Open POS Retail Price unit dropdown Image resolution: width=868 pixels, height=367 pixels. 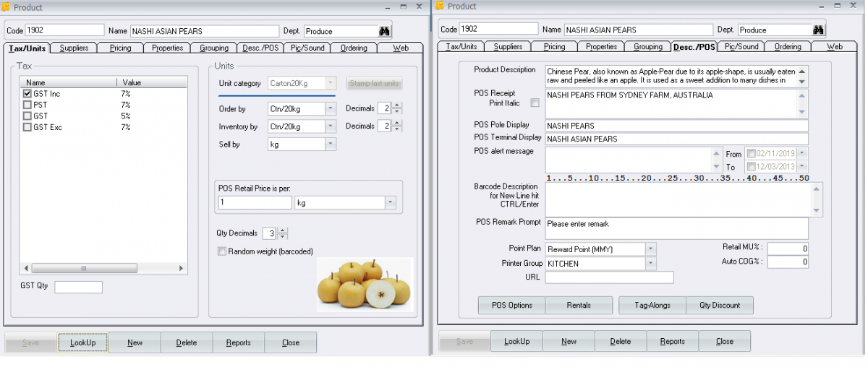coord(391,203)
